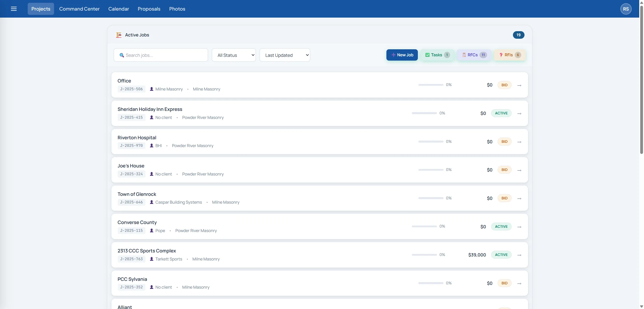The height and width of the screenshot is (309, 644).
Task: Click the BID status pill on Joe's House
Action: (504, 170)
